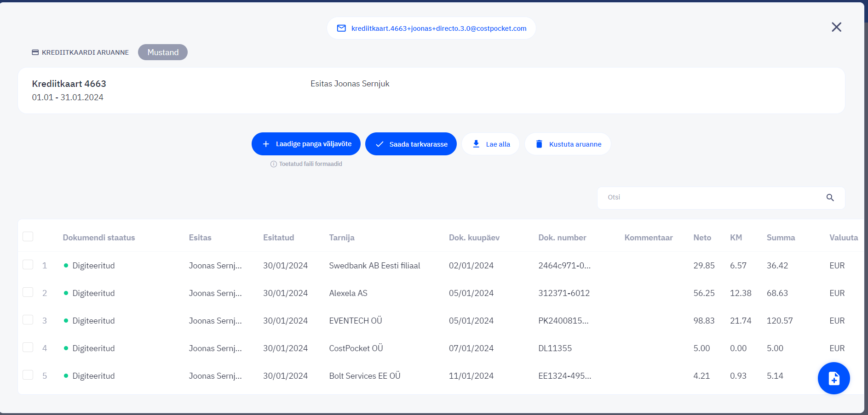
Task: Click Bolt Services EE OÜ supplier cell
Action: tap(365, 376)
